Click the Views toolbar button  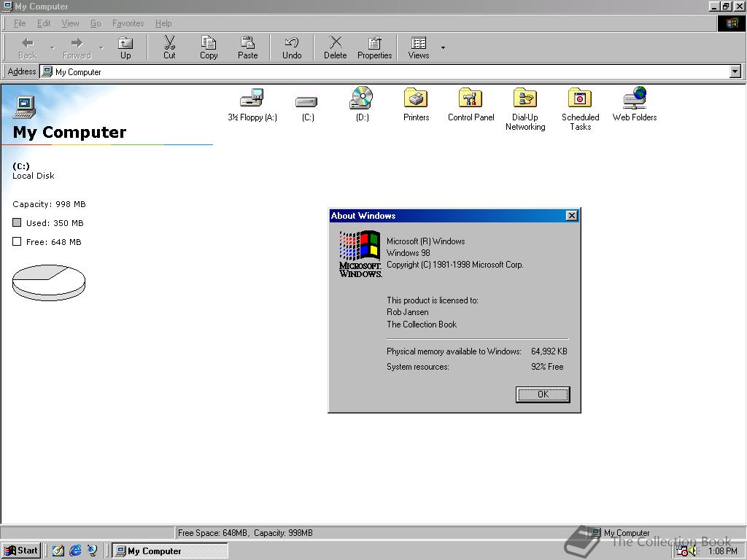tap(418, 48)
